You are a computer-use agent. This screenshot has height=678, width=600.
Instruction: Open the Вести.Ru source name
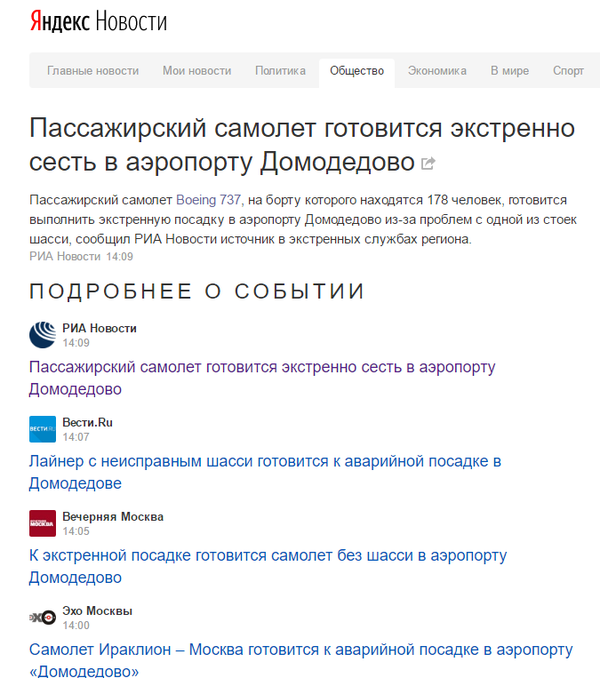[87, 422]
